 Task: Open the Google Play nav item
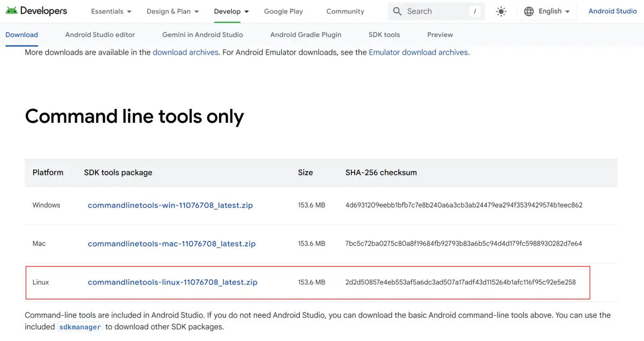(x=283, y=11)
